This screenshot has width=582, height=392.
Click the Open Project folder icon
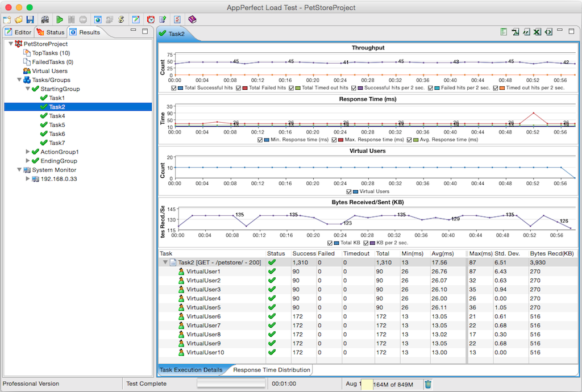19,20
